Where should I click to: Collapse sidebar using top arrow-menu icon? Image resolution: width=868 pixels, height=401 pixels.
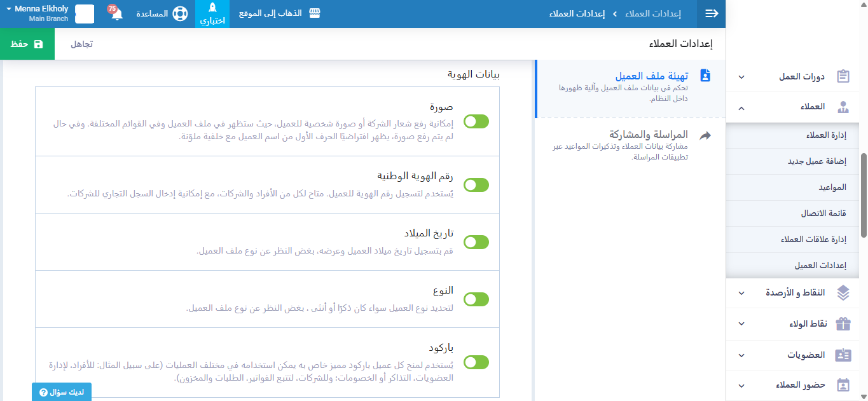(x=712, y=14)
